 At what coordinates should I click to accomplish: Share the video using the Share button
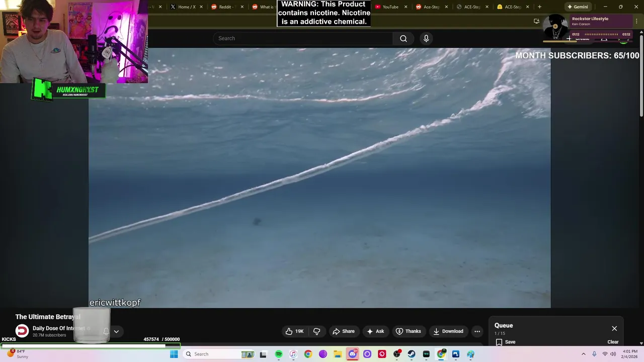pos(344,331)
